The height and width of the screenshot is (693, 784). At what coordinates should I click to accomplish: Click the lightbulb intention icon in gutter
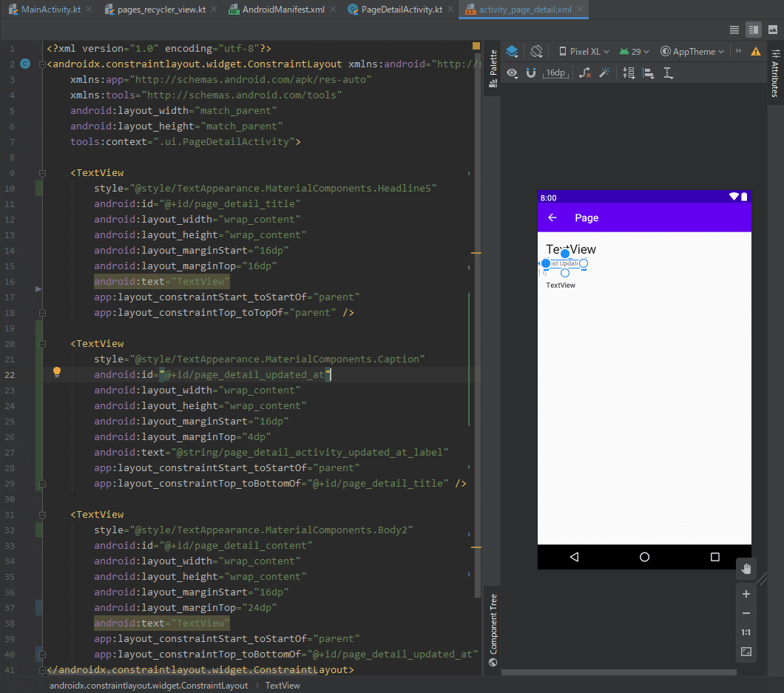point(57,373)
